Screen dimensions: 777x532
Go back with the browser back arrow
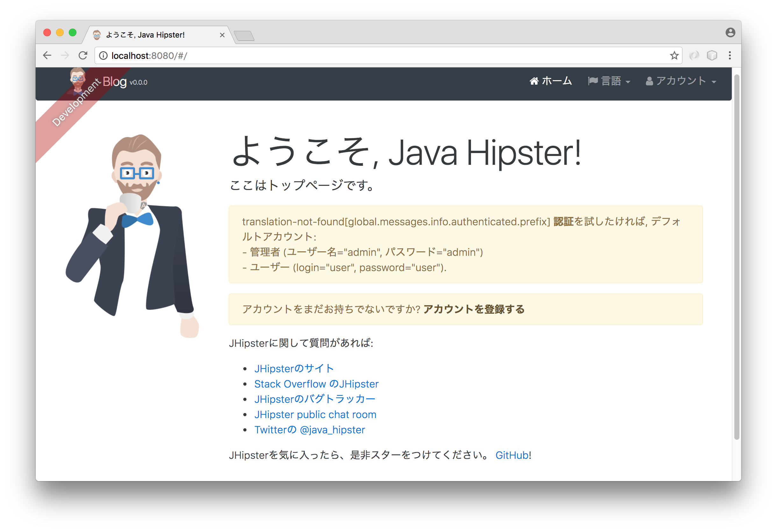[47, 55]
